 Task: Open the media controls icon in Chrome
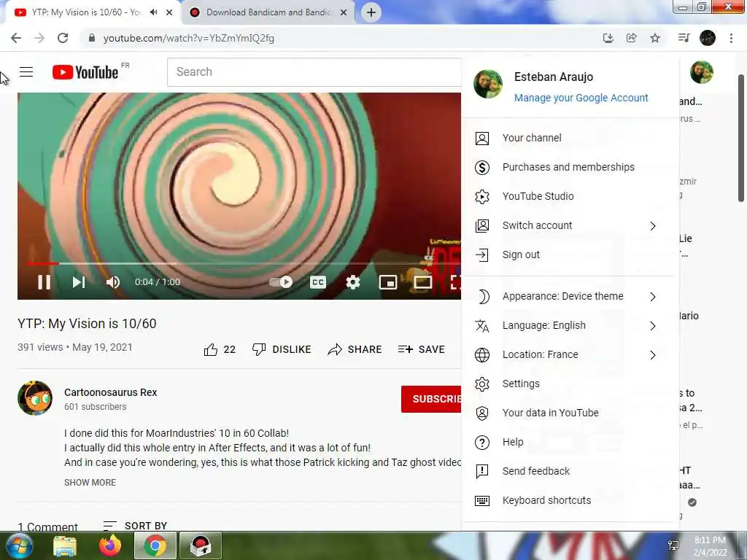684,38
